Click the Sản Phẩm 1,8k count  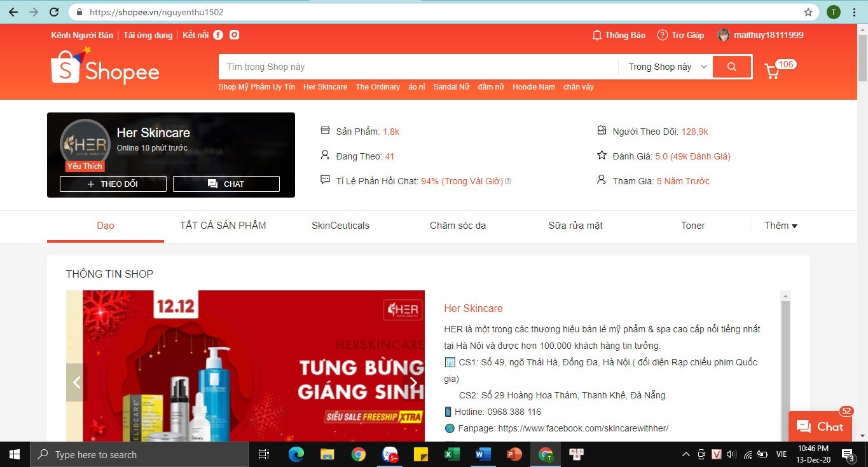[x=391, y=132]
